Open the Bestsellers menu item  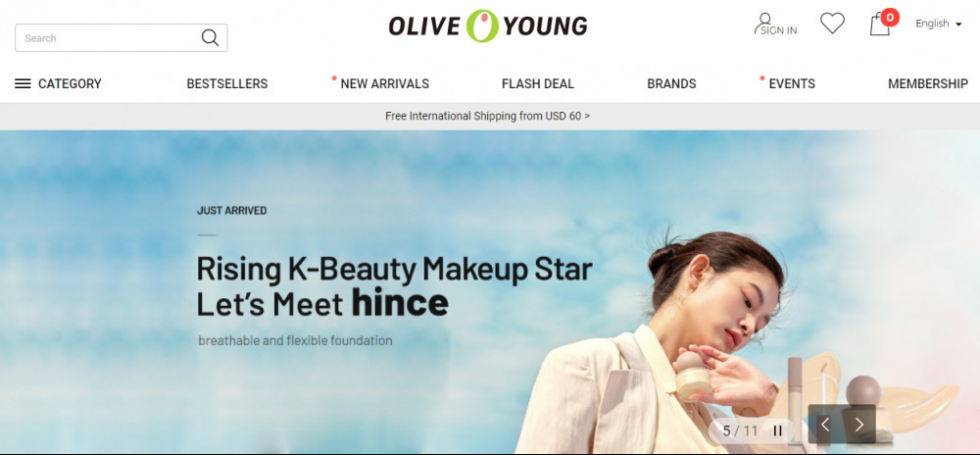click(227, 83)
